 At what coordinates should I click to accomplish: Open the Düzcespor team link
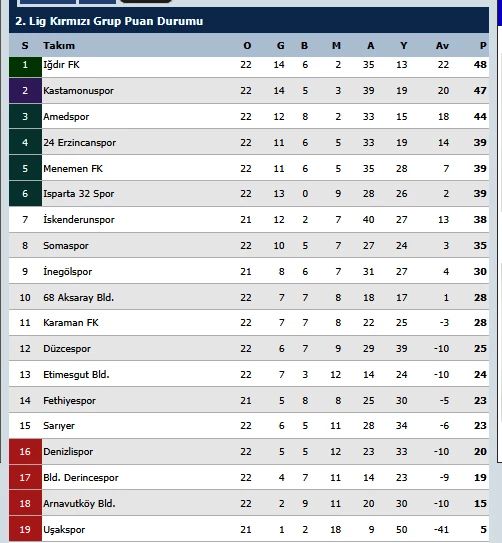[x=67, y=348]
